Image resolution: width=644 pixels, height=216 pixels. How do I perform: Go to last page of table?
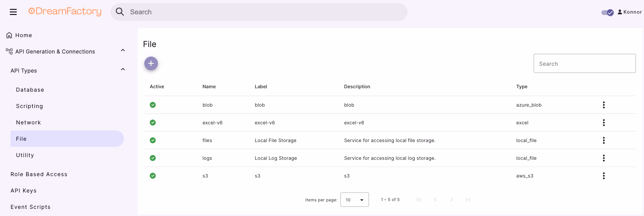(468, 200)
